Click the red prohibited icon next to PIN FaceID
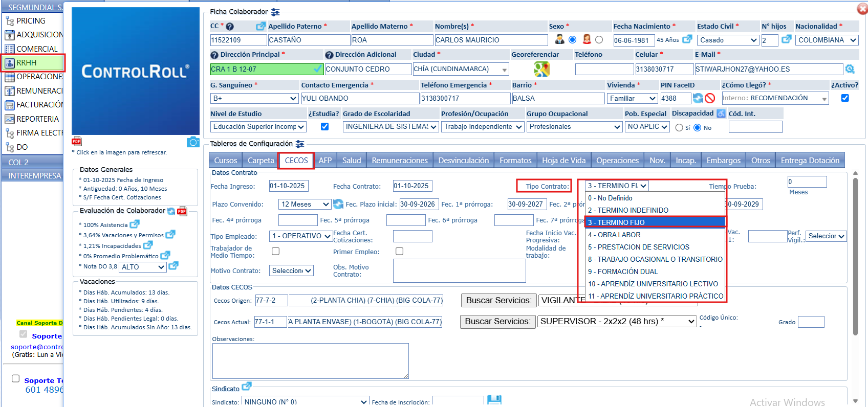 (710, 98)
